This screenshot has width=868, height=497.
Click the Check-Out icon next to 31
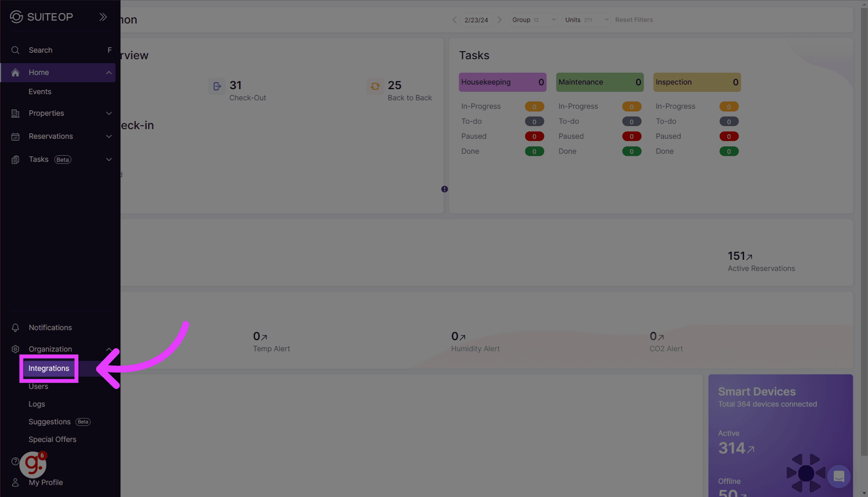(217, 86)
